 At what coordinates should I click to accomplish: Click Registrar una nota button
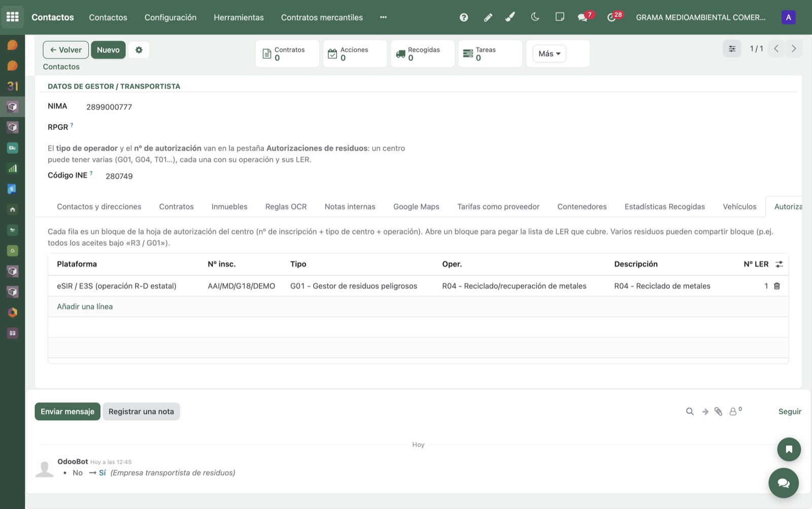141,411
